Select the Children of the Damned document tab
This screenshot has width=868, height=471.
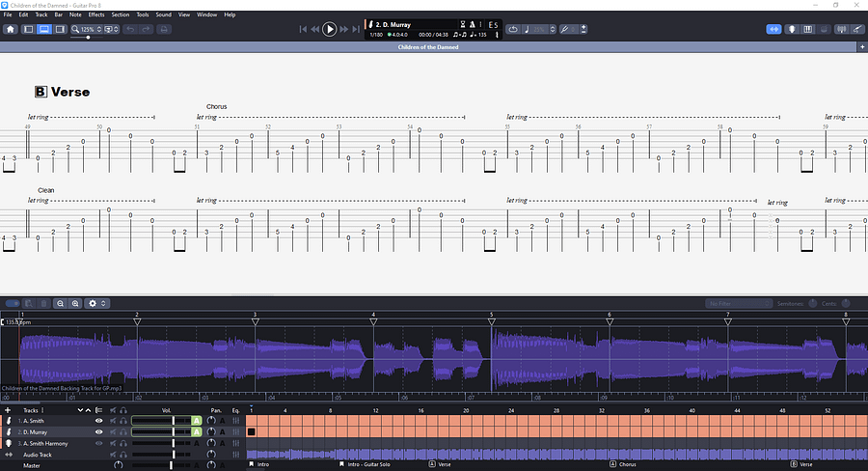(x=428, y=47)
